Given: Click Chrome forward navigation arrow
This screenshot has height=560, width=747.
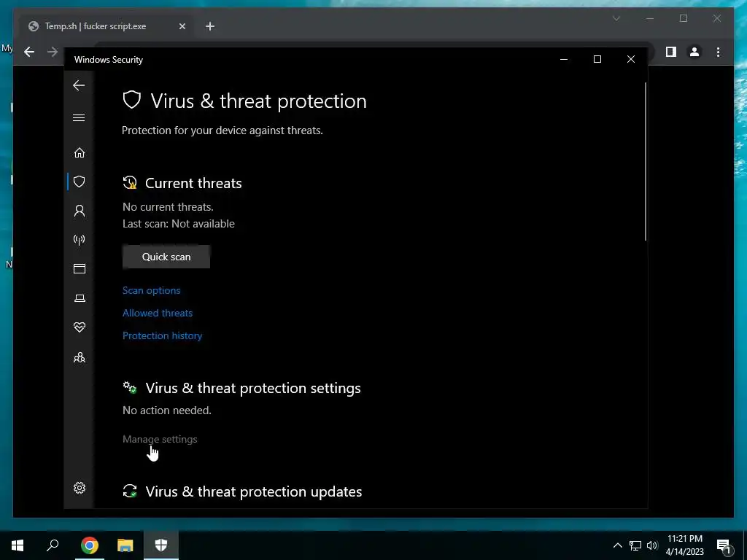Looking at the screenshot, I should 53,52.
